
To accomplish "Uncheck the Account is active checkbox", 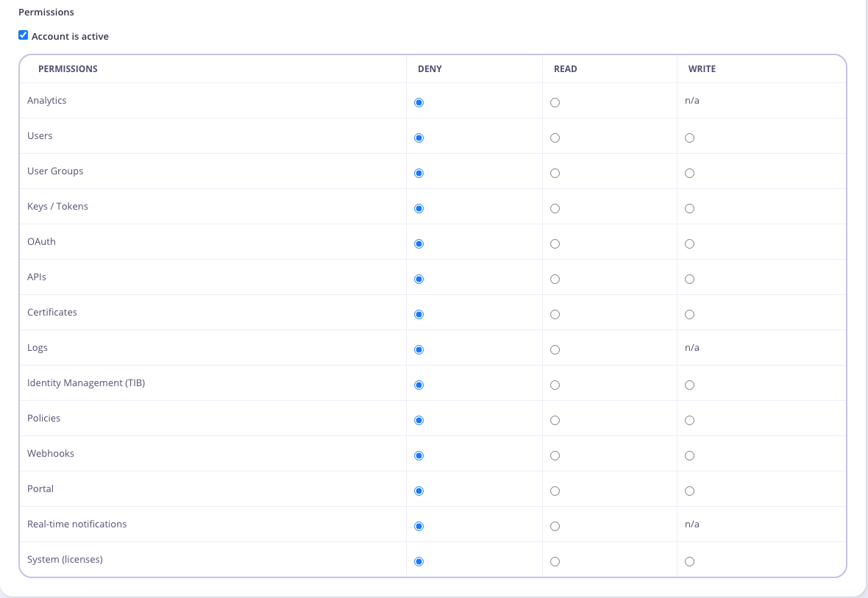I will tap(23, 35).
